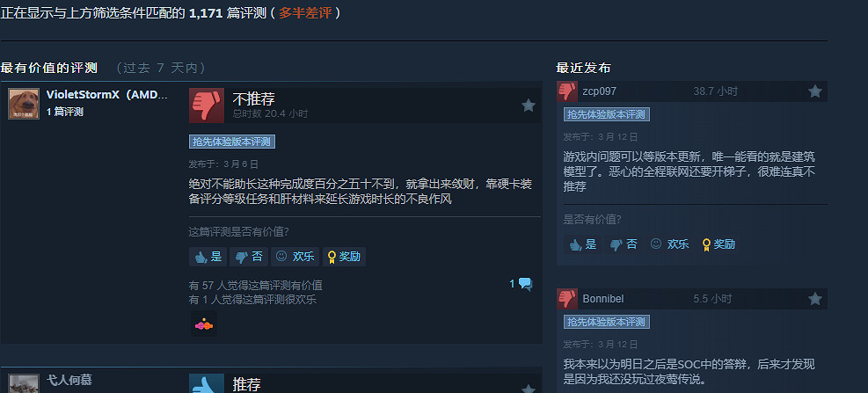Vote 否 on VioletStormX's review
868x393 pixels.
point(249,257)
